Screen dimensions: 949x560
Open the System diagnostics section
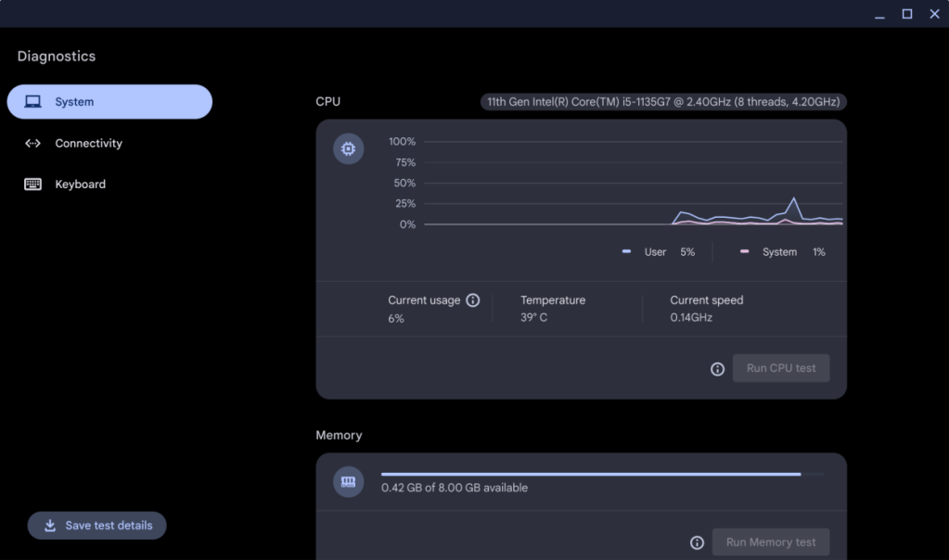[109, 102]
